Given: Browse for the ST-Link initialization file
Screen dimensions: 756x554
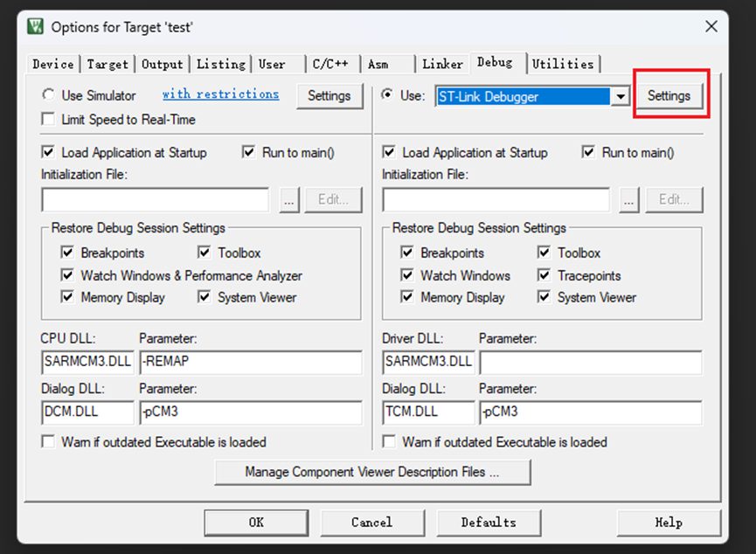Looking at the screenshot, I should [629, 199].
